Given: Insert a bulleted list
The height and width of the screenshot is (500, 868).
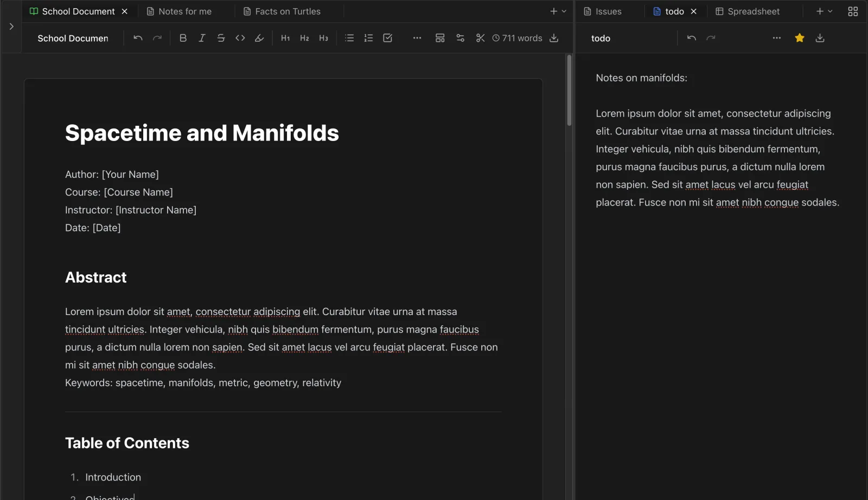Looking at the screenshot, I should 349,38.
